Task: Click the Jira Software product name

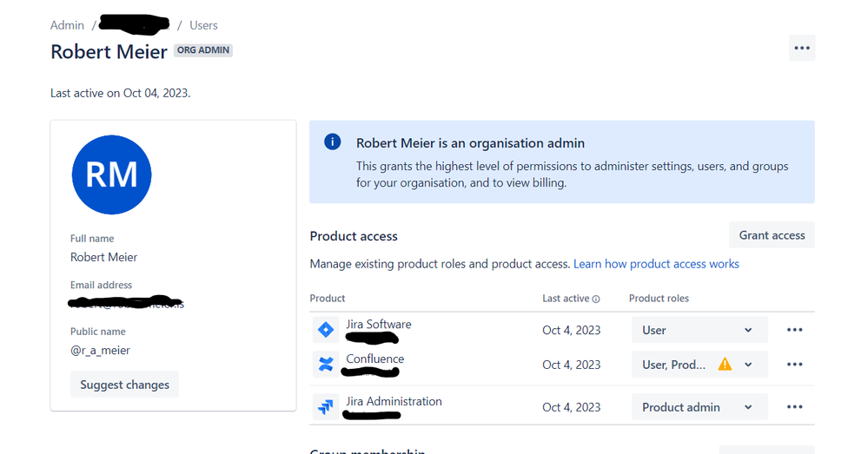Action: click(379, 325)
